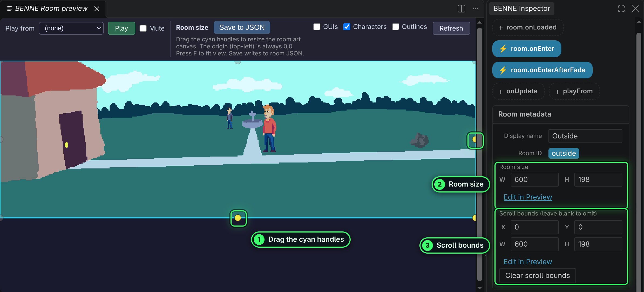Click the preview vertical scrollbar thumb
The width and height of the screenshot is (644, 292).
tap(480, 154)
